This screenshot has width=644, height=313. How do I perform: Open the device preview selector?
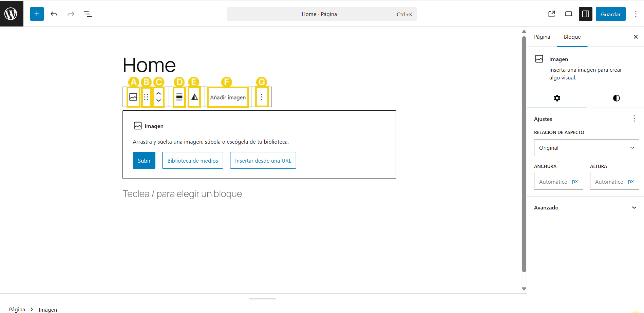(x=568, y=14)
